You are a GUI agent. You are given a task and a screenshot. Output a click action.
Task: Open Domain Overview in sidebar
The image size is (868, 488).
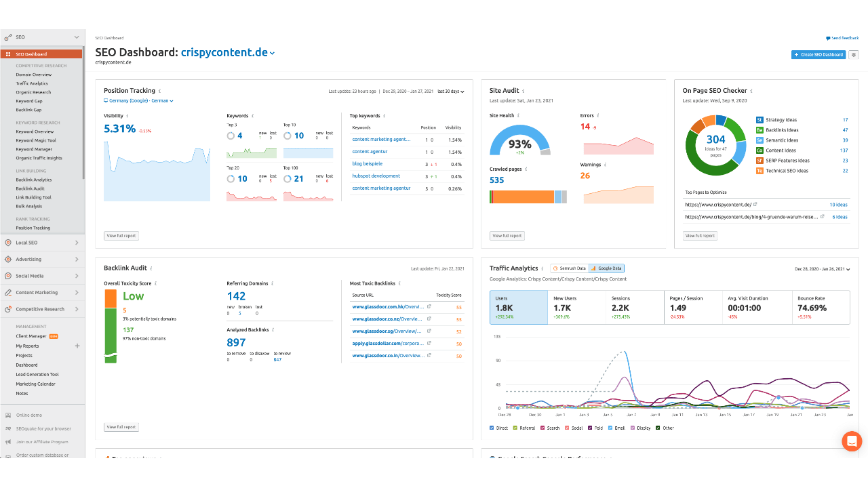(x=34, y=75)
